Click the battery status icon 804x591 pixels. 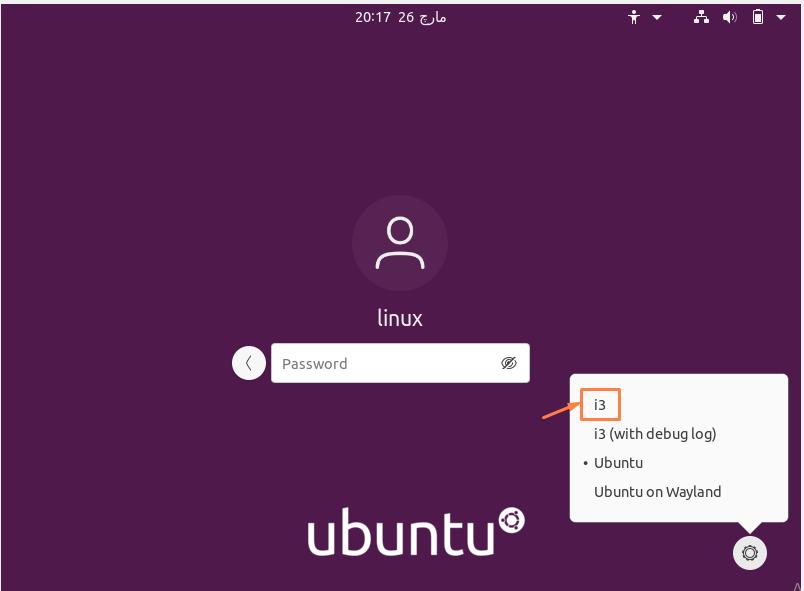757,17
